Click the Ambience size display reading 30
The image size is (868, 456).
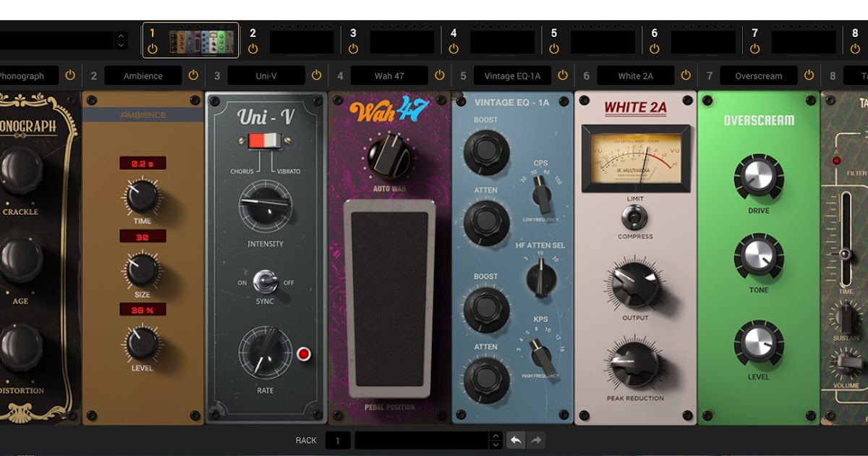142,236
